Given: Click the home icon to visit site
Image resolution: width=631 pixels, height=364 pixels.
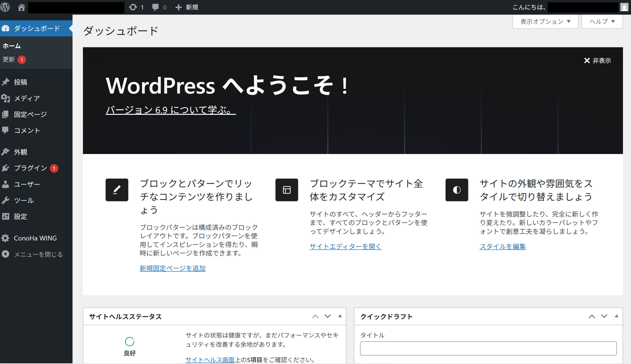Looking at the screenshot, I should tap(21, 7).
